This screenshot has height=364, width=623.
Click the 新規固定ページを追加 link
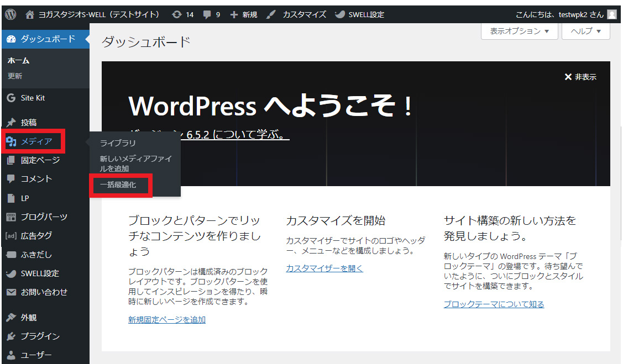167,320
